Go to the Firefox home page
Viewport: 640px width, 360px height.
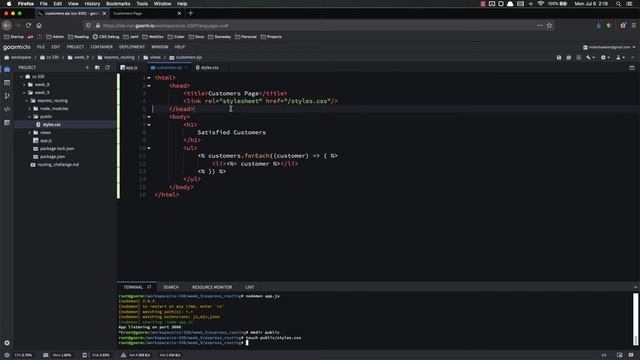(x=39, y=25)
